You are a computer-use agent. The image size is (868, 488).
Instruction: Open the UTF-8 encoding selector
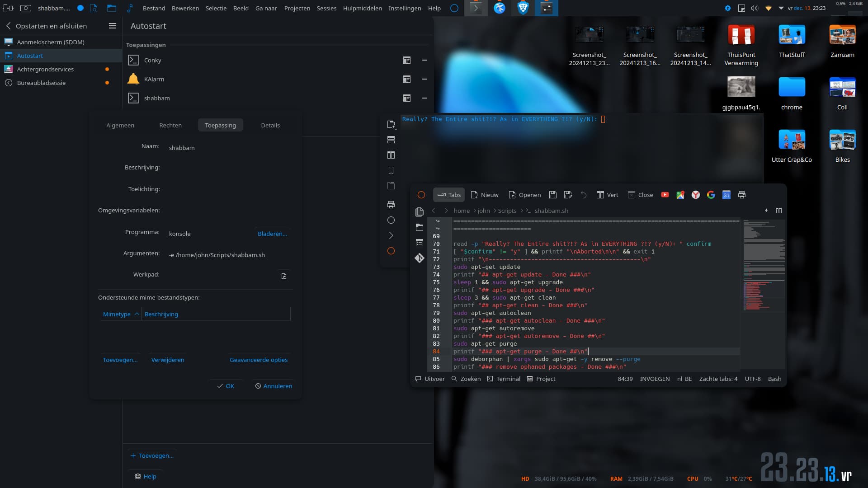[753, 379]
